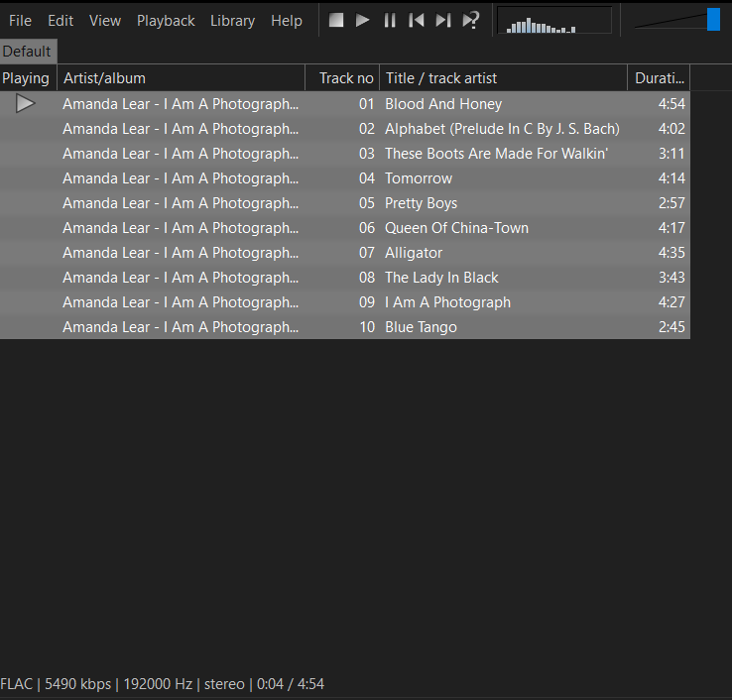Sort by Track no column header
The image size is (732, 700).
(x=345, y=78)
